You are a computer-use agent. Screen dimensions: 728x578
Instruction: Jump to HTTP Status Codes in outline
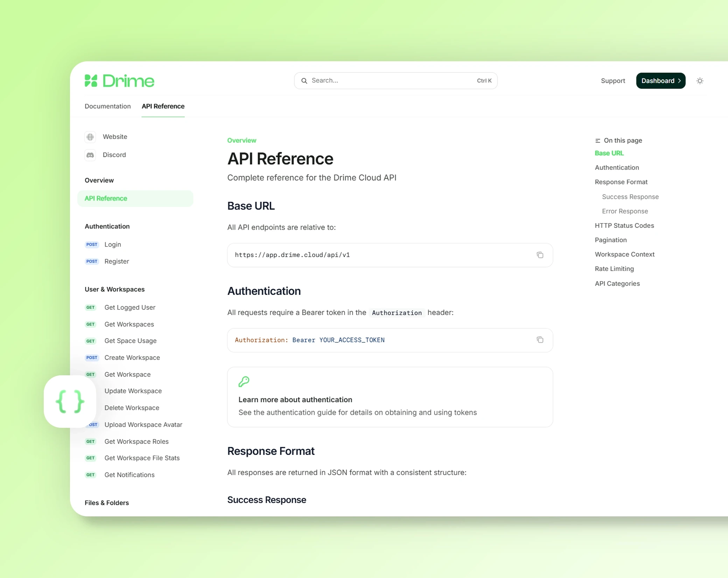pos(624,225)
